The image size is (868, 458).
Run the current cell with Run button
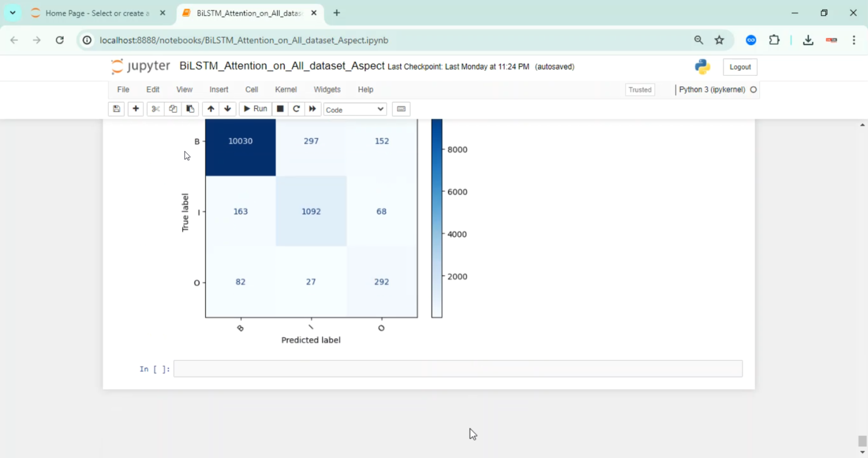pos(255,109)
